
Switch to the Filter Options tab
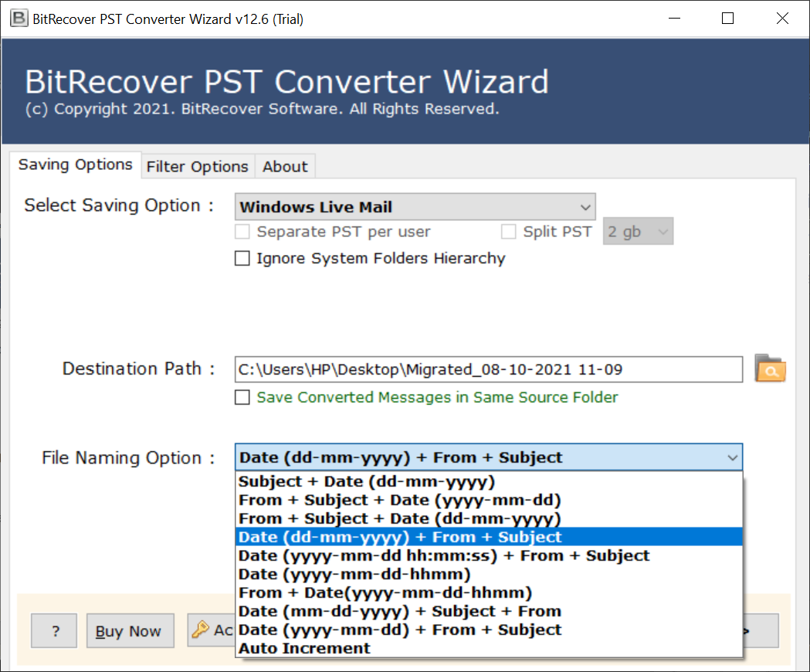click(x=198, y=166)
